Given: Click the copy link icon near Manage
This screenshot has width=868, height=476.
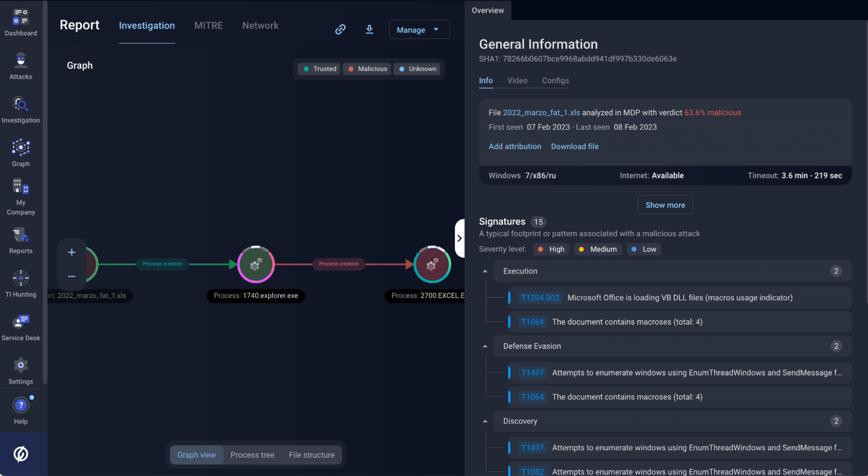Looking at the screenshot, I should 340,29.
